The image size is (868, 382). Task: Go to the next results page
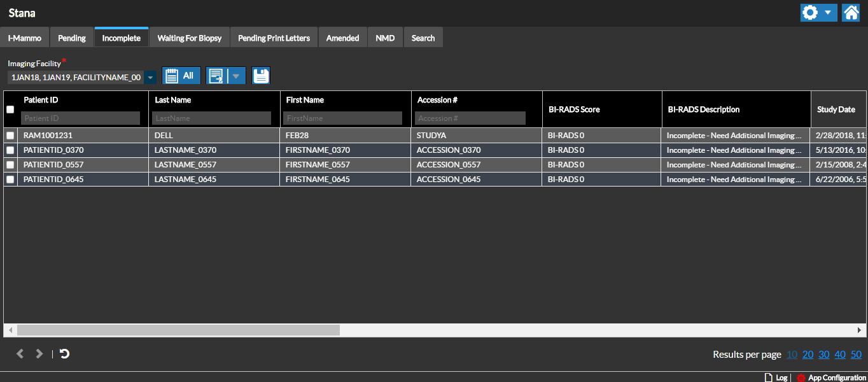pyautogui.click(x=39, y=354)
